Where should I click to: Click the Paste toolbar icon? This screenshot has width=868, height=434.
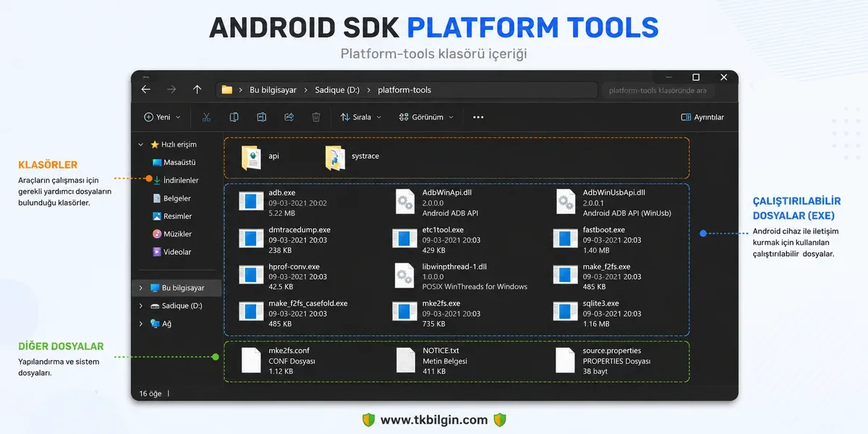point(261,117)
